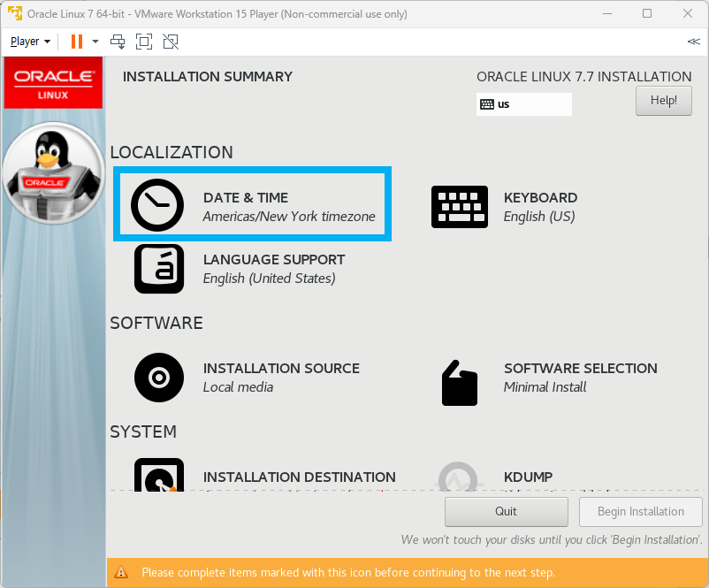Collapse the toolbar with the double chevron icon
This screenshot has width=709, height=588.
[694, 42]
